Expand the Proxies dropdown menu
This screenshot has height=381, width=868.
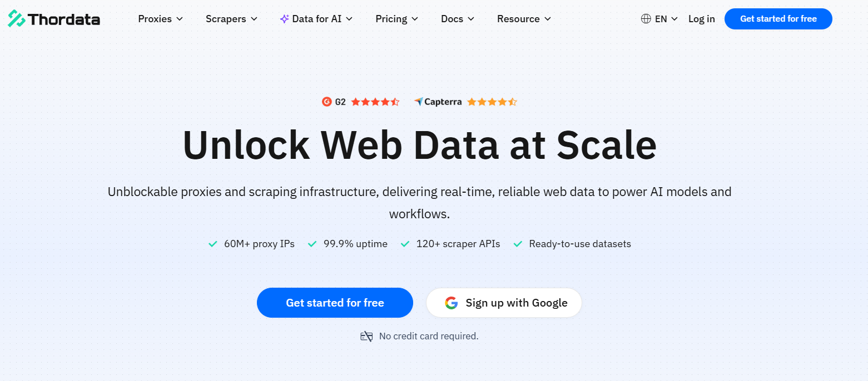pyautogui.click(x=161, y=19)
